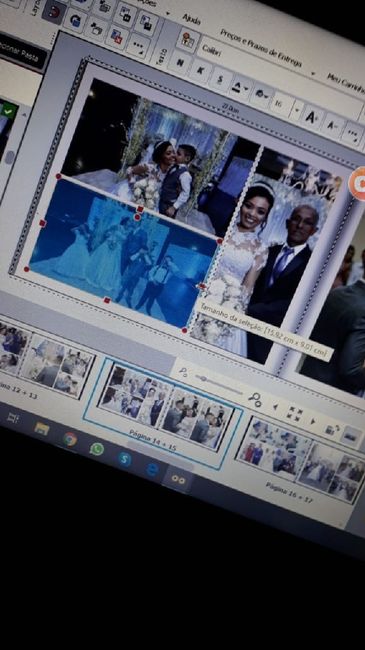This screenshot has height=650, width=365.
Task: Open File Explorer from taskbar
Action: click(42, 429)
